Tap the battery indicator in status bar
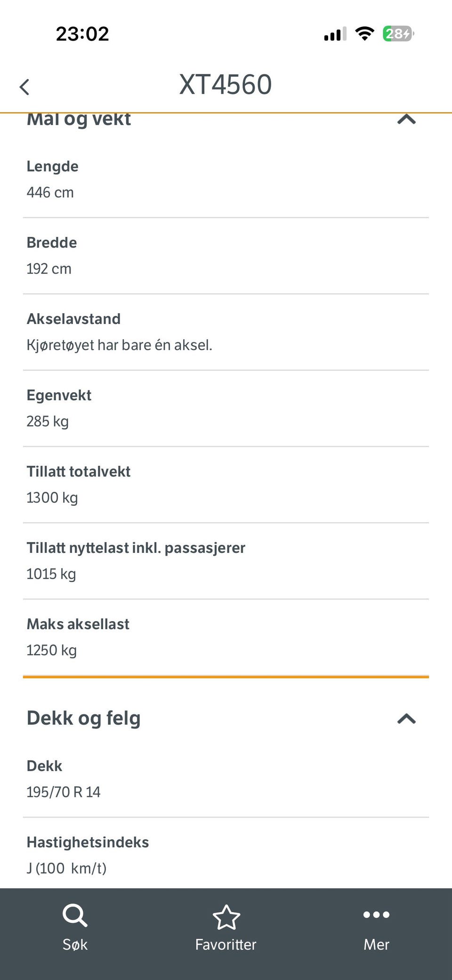 pos(398,34)
